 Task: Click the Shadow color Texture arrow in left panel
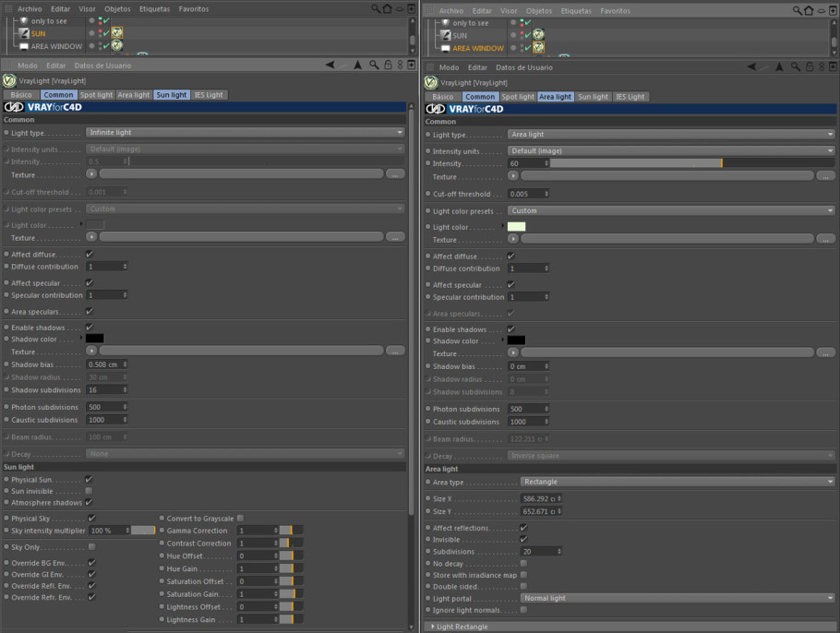pyautogui.click(x=91, y=351)
